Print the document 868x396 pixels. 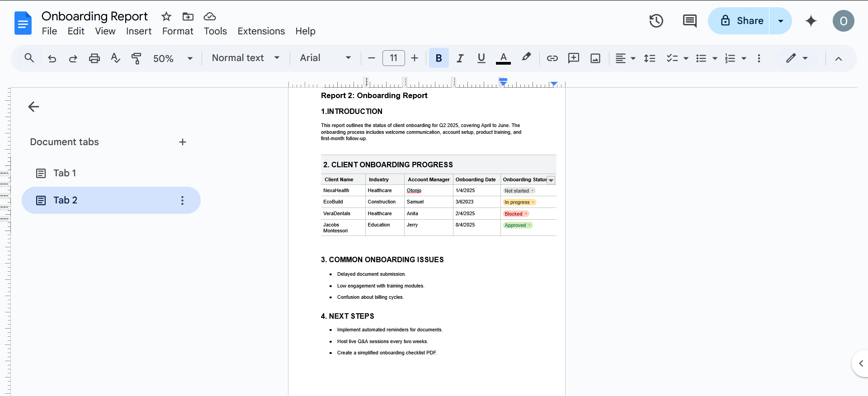click(x=94, y=58)
